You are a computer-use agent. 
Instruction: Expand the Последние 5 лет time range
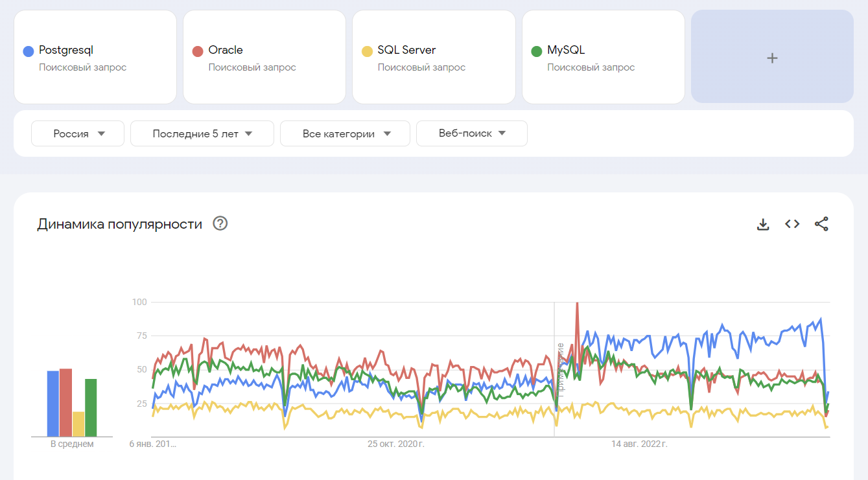(202, 133)
